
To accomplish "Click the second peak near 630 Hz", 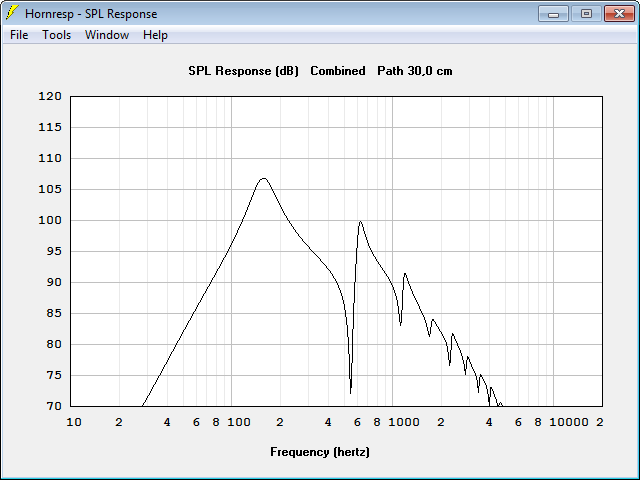I will pos(360,222).
